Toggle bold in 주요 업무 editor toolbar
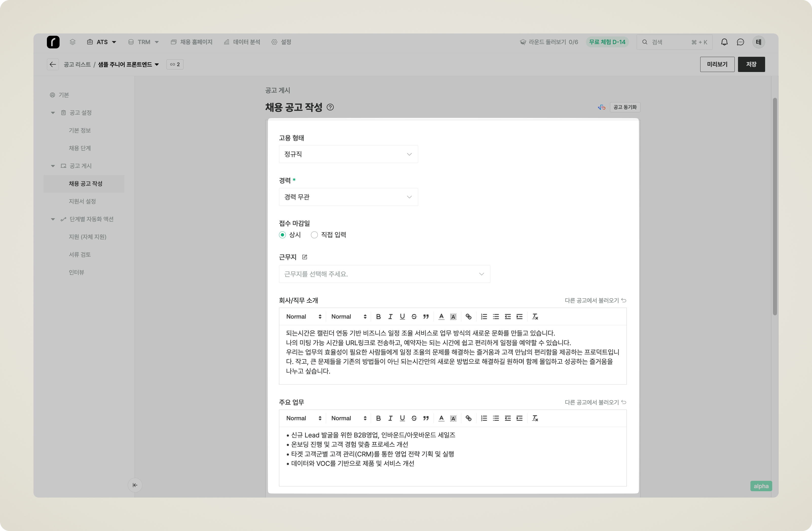This screenshot has width=812, height=531. click(x=378, y=418)
